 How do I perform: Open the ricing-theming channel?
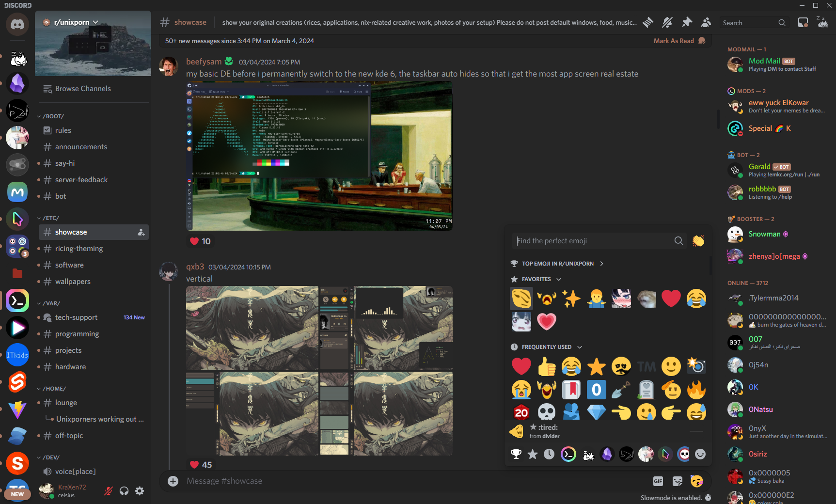pos(94,249)
